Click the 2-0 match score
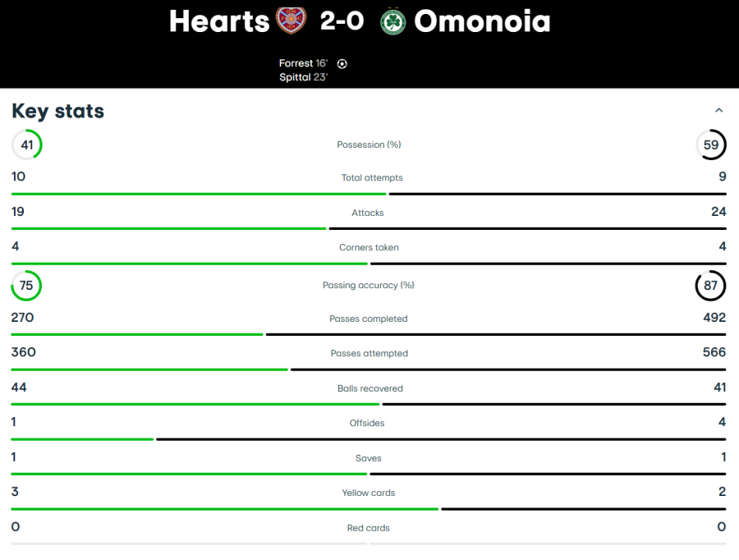This screenshot has width=739, height=560. (342, 21)
